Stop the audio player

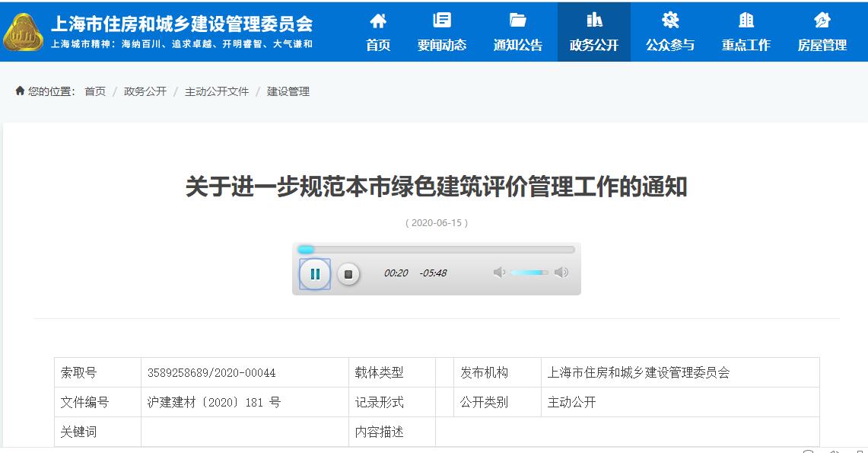[x=348, y=274]
